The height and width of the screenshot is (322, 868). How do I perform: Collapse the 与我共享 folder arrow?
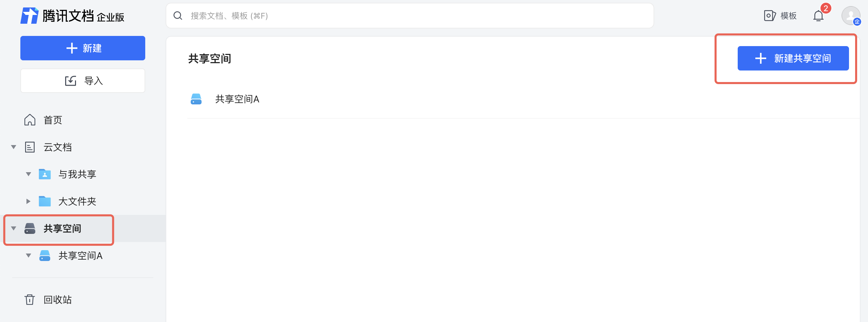[x=29, y=174]
